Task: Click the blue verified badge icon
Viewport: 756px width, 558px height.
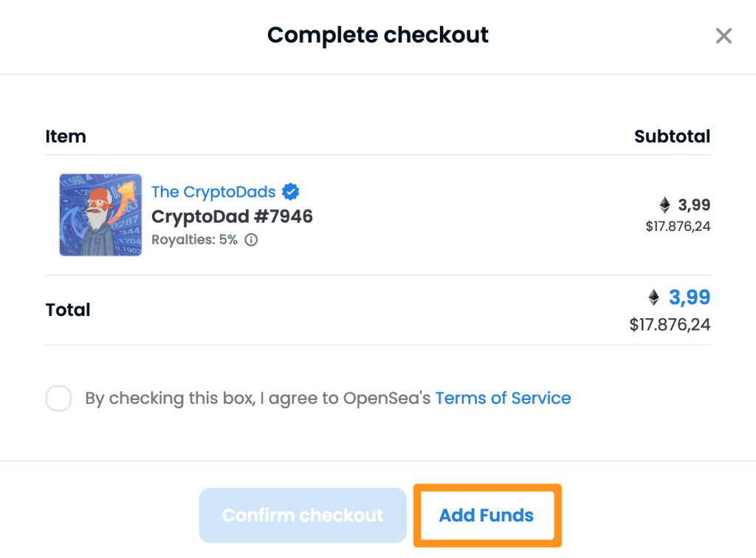Action: point(291,192)
